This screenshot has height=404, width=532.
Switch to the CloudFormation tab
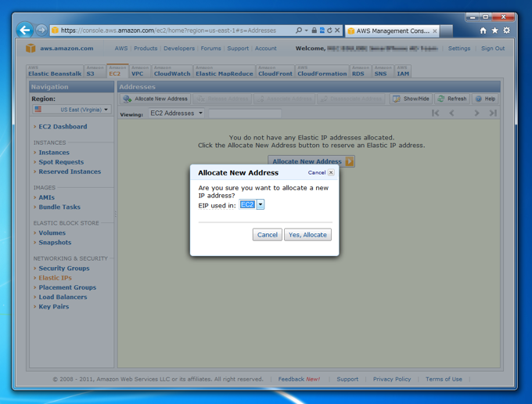(x=322, y=71)
